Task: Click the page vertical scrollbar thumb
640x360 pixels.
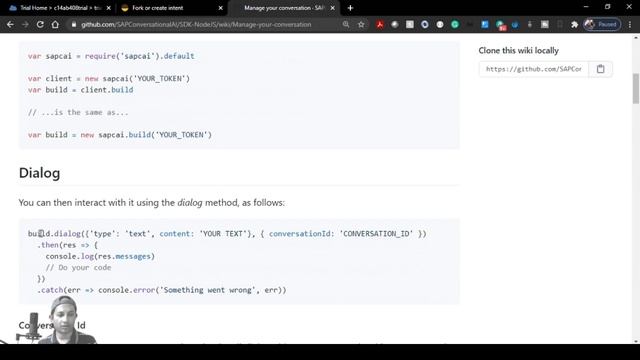Action: (636, 89)
